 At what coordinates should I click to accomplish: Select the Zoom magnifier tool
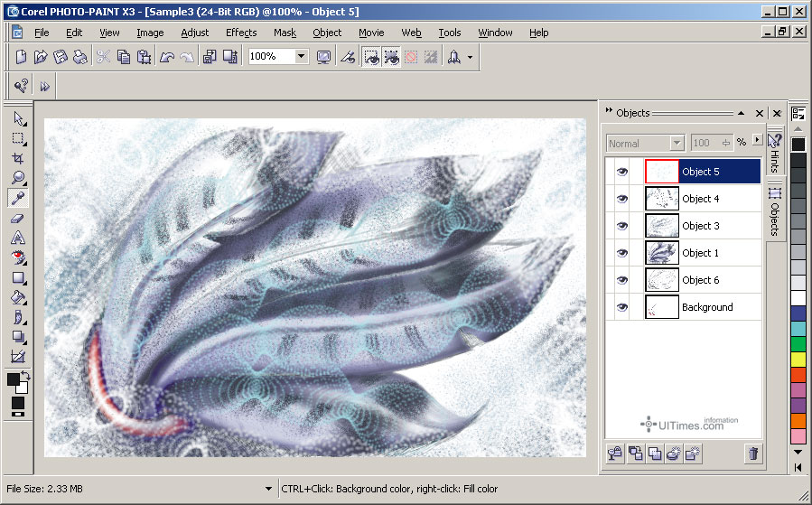coord(19,178)
